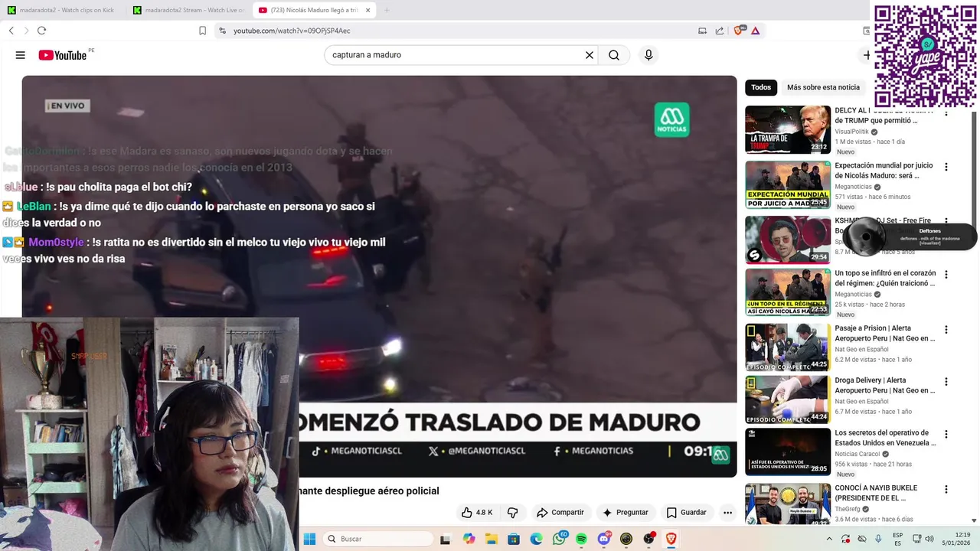The image size is (980, 551).
Task: Open KSHMR DJ Set Free Fire thumbnail
Action: (x=788, y=240)
